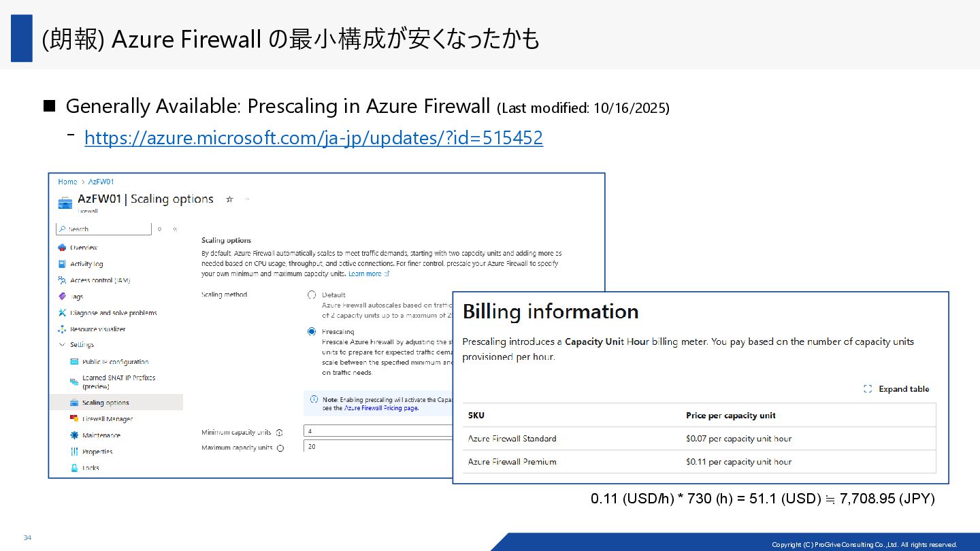Click the 'Azure Firewall Standard' table cell
Screen dimensions: 980x551
tap(512, 439)
